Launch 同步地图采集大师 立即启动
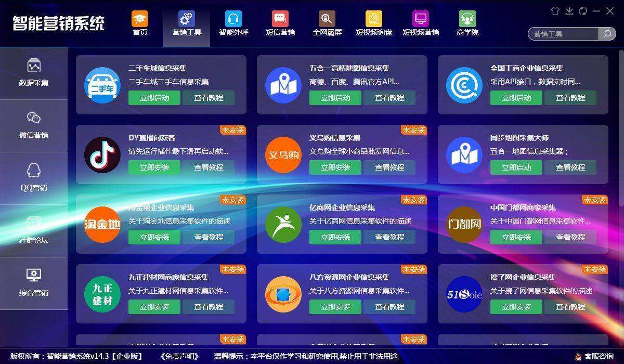 (516, 167)
